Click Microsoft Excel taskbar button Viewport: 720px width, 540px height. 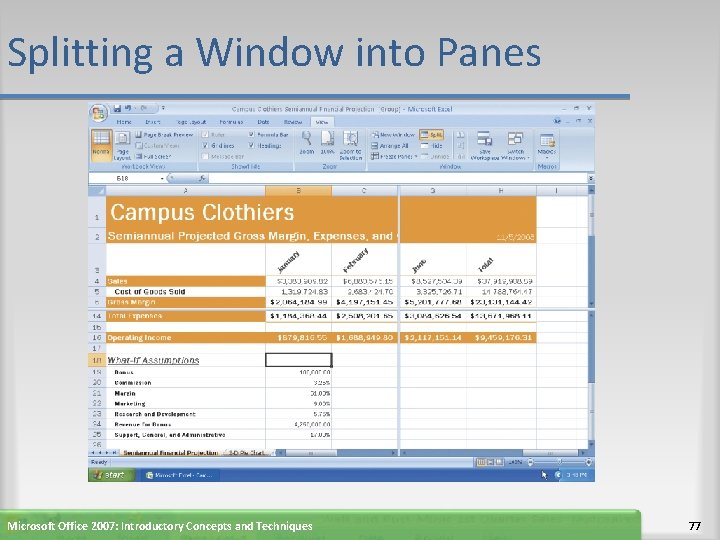point(181,475)
